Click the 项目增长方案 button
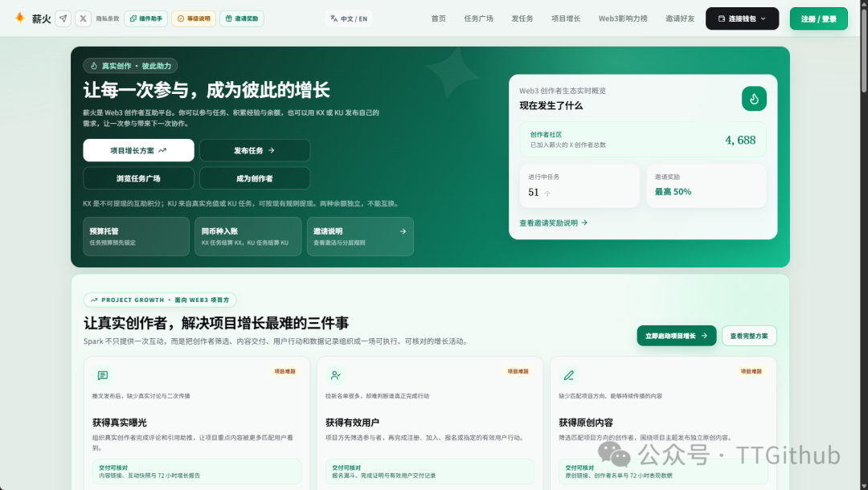The width and height of the screenshot is (868, 490). 138,150
